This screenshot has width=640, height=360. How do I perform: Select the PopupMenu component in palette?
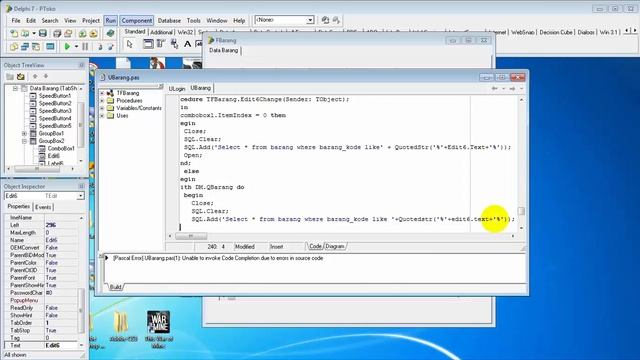(x=174, y=44)
